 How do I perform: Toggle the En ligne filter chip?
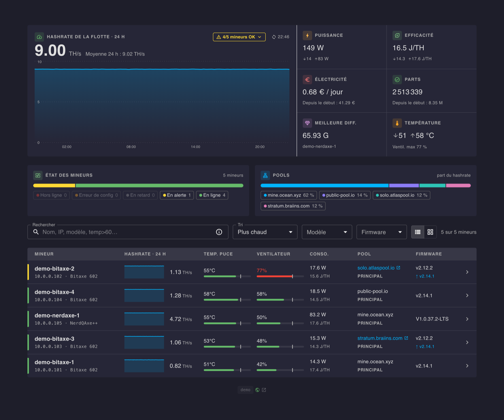[212, 195]
